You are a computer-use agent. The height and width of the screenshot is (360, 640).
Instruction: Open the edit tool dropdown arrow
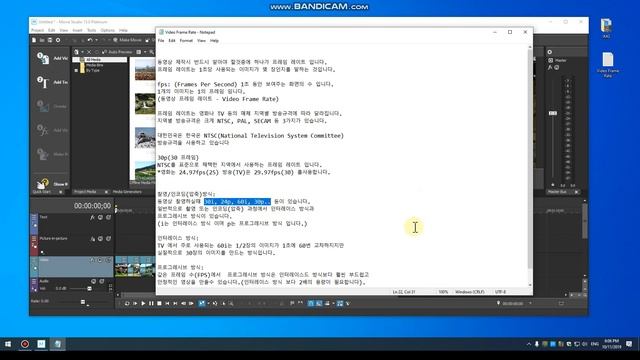click(208, 303)
